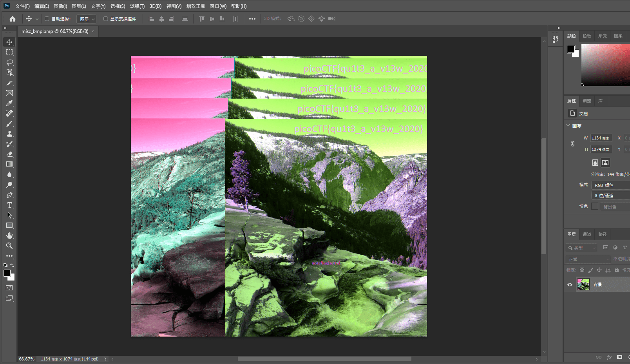Screen dimensions: 630x364
Task: Hide the 背景 layer with eye icon
Action: [x=570, y=284]
